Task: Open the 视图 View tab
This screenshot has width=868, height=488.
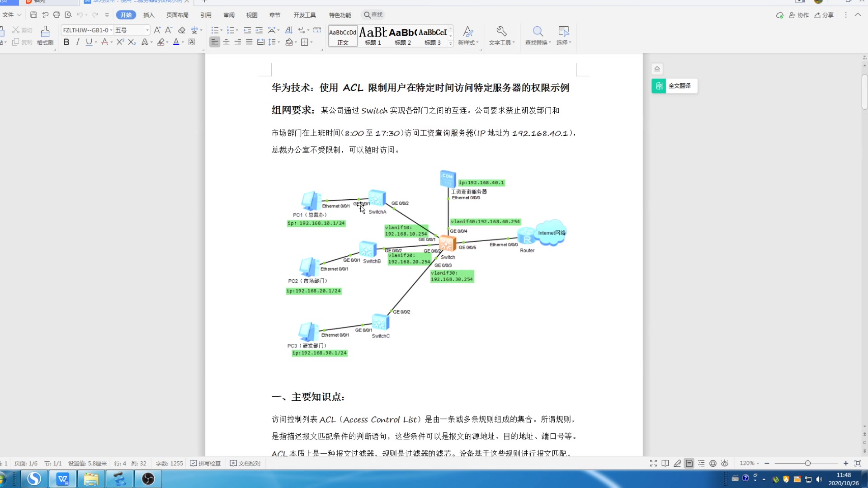Action: pyautogui.click(x=252, y=15)
